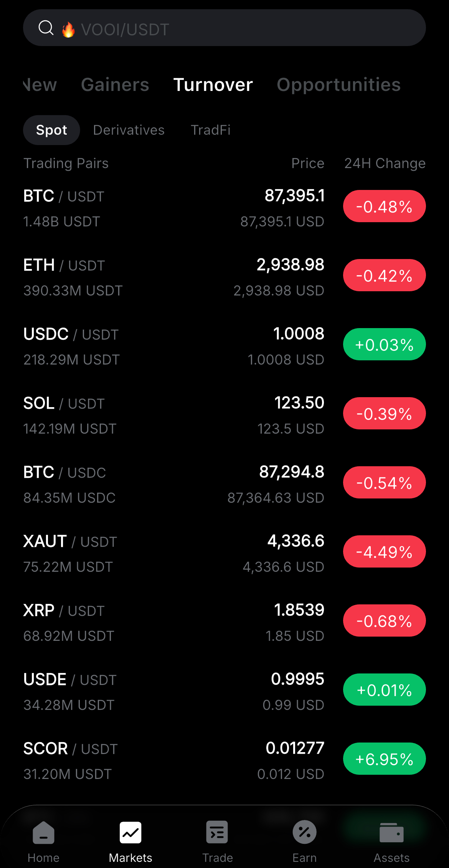Tap the -4.49% XAUT change badge
This screenshot has height=868, width=449.
pyautogui.click(x=384, y=552)
